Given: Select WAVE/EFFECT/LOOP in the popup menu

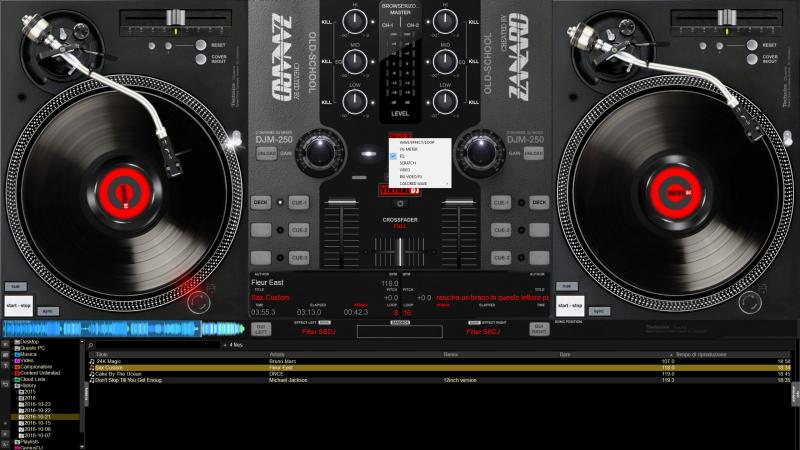Looking at the screenshot, I should pos(420,142).
